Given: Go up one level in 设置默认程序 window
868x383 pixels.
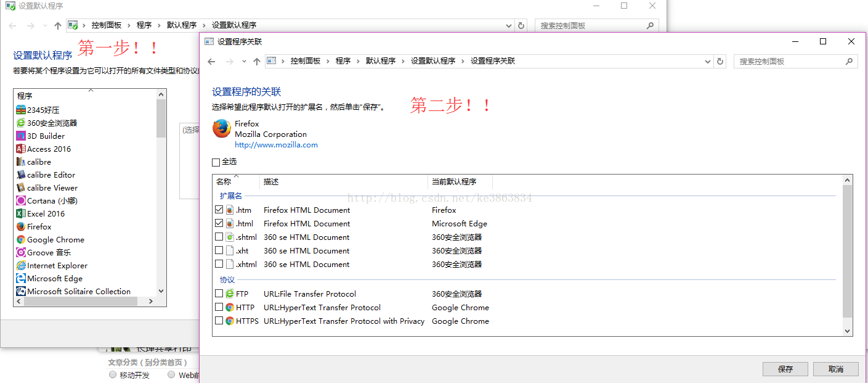Looking at the screenshot, I should (x=58, y=25).
